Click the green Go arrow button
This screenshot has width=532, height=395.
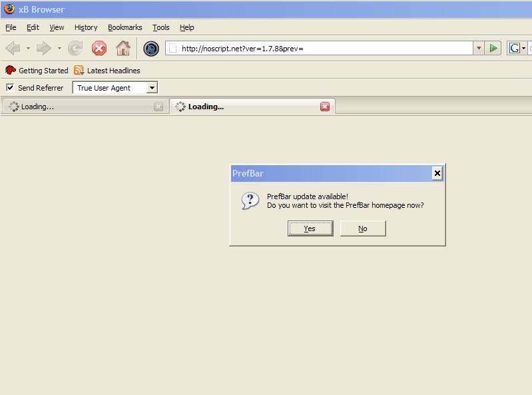click(x=493, y=49)
